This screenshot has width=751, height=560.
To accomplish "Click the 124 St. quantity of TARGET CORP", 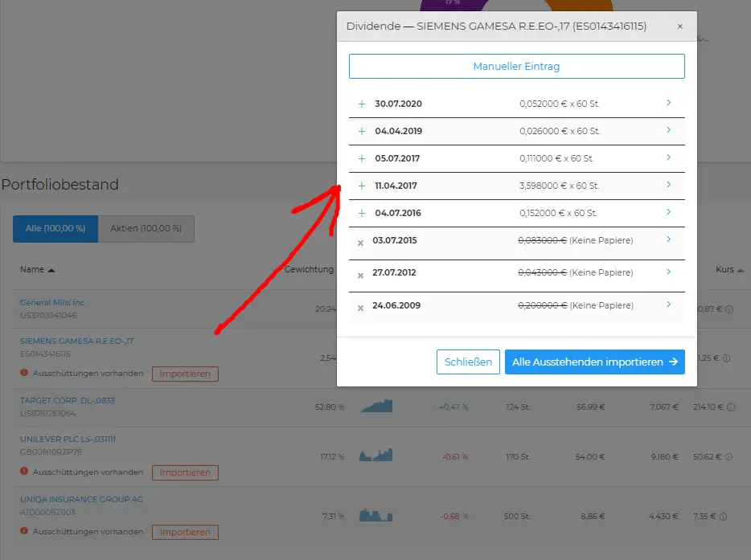I will click(x=518, y=407).
